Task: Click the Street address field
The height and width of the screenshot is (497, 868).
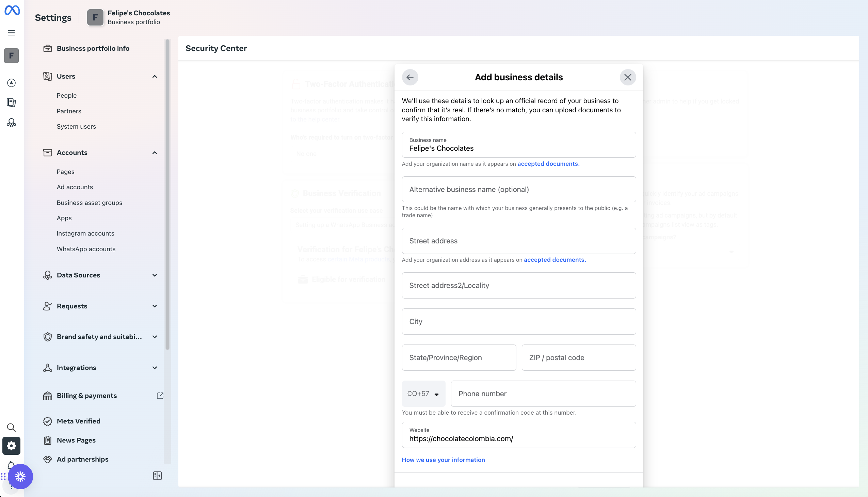Action: 518,241
